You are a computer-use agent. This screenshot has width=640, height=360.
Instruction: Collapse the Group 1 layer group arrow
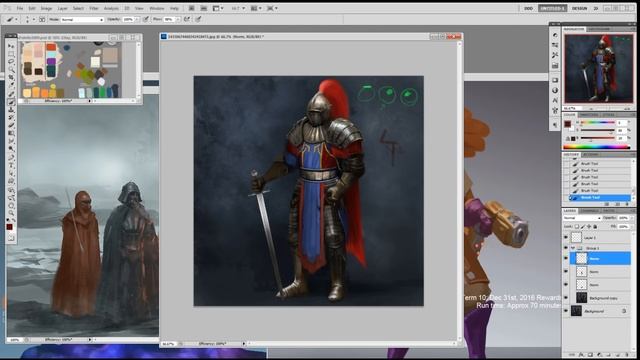[573, 248]
